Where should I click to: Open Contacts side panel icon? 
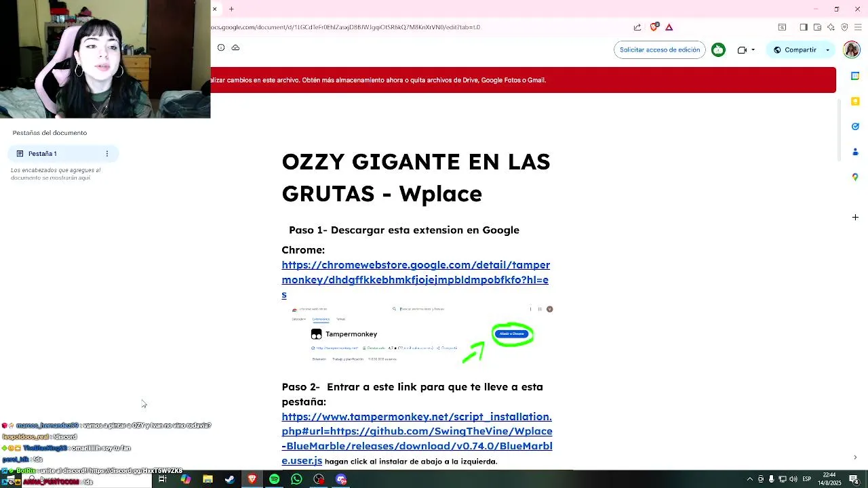855,151
